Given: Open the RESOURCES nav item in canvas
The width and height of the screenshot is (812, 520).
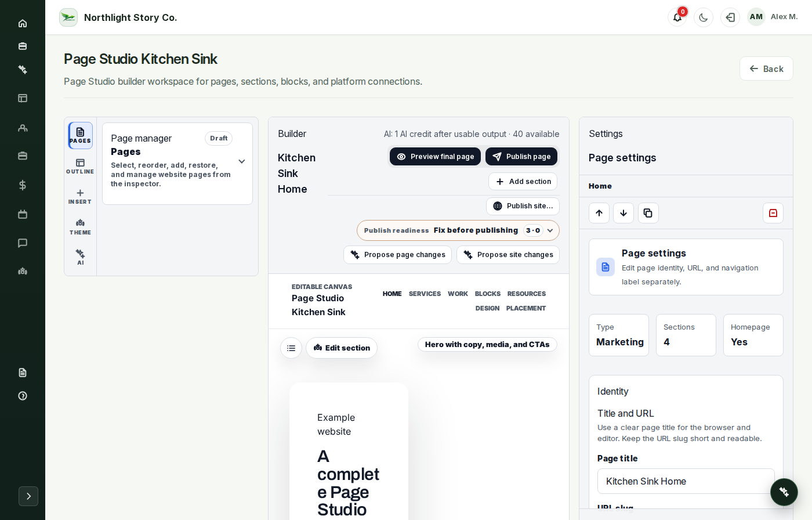Looking at the screenshot, I should (527, 294).
